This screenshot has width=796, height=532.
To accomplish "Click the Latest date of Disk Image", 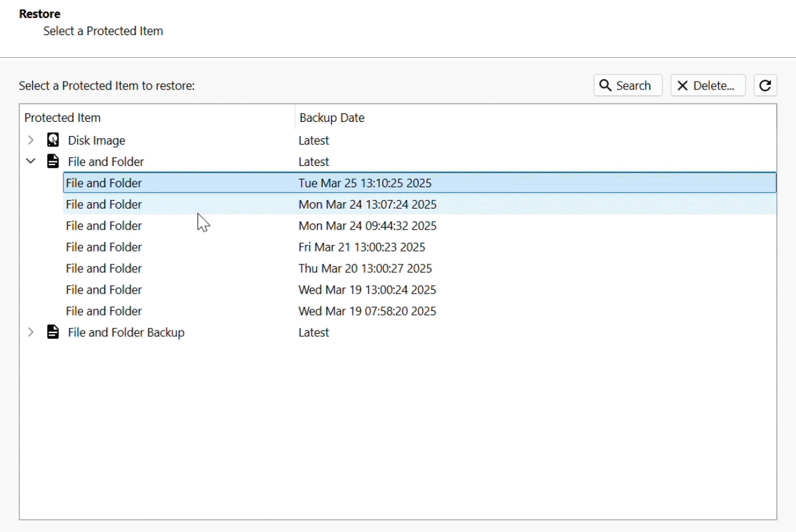I will [x=314, y=141].
